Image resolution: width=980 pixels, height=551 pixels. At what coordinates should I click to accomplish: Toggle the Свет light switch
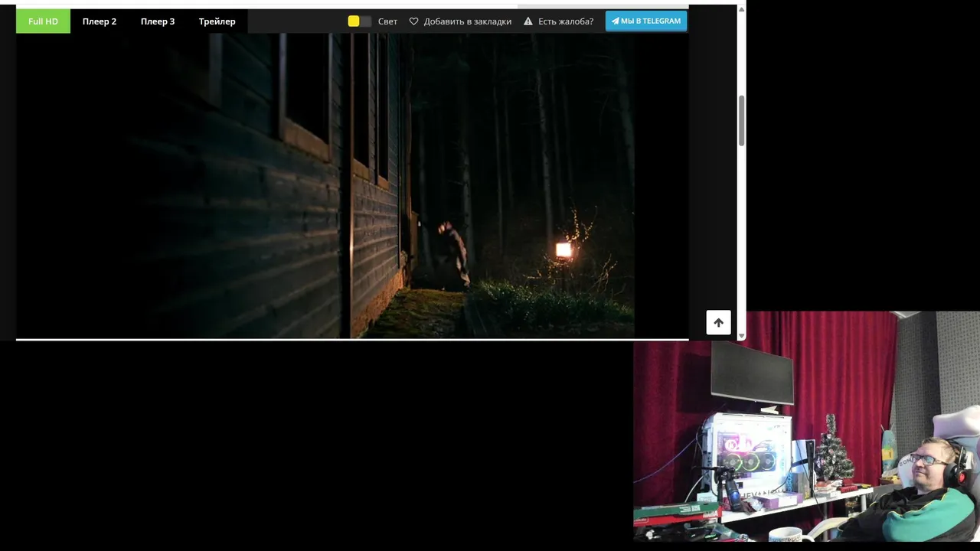pyautogui.click(x=360, y=21)
